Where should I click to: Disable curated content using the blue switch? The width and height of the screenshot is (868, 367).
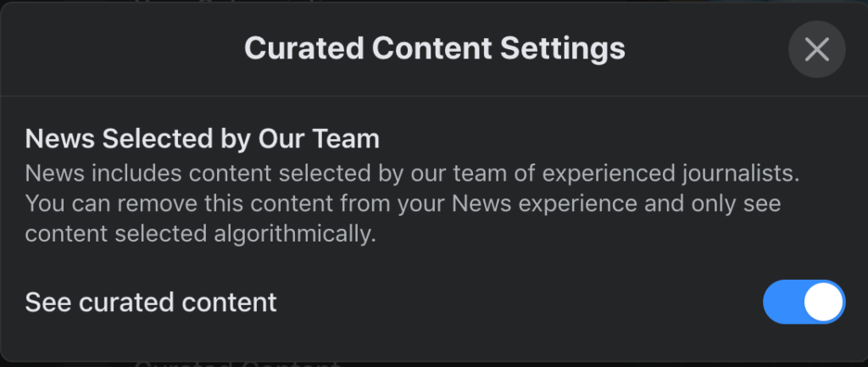click(x=804, y=302)
